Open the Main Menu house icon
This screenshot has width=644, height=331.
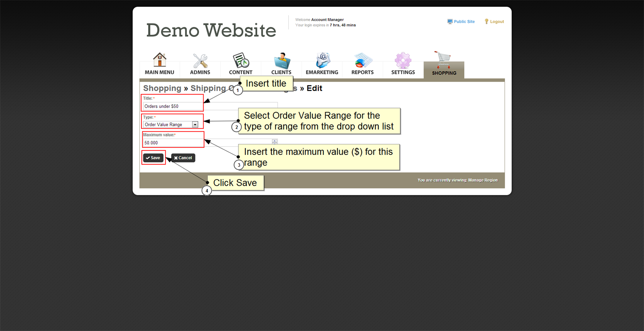tap(159, 60)
